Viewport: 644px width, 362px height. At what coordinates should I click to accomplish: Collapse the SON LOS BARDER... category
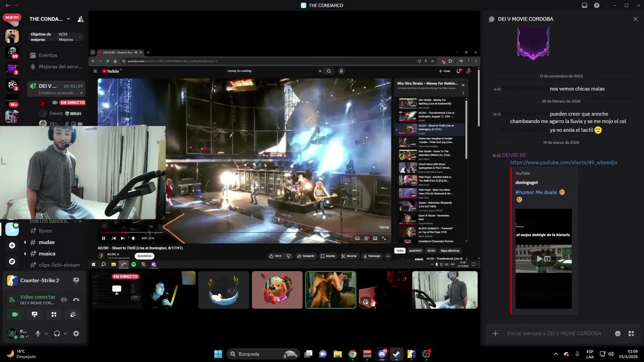pos(50,221)
